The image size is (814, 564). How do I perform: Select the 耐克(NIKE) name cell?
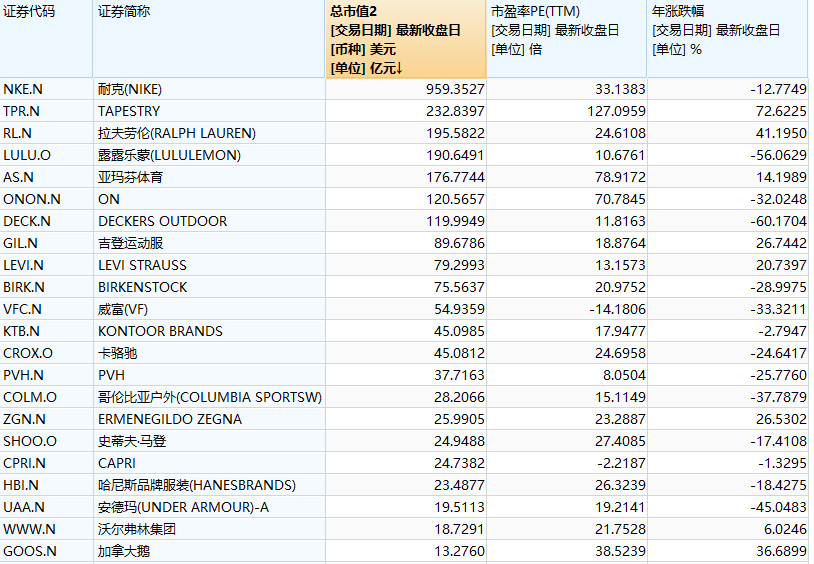pyautogui.click(x=209, y=89)
